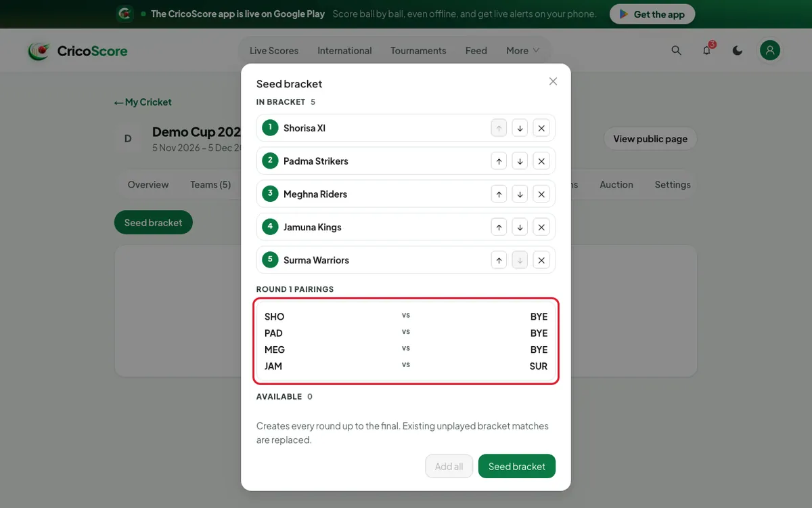Screen dimensions: 812x508
Task: Click the Padma Strikers team name
Action: click(x=316, y=161)
